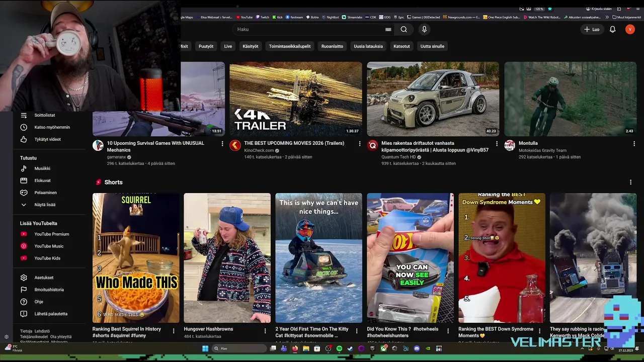Open gameranx channel avatar
The height and width of the screenshot is (362, 644).
click(x=98, y=145)
